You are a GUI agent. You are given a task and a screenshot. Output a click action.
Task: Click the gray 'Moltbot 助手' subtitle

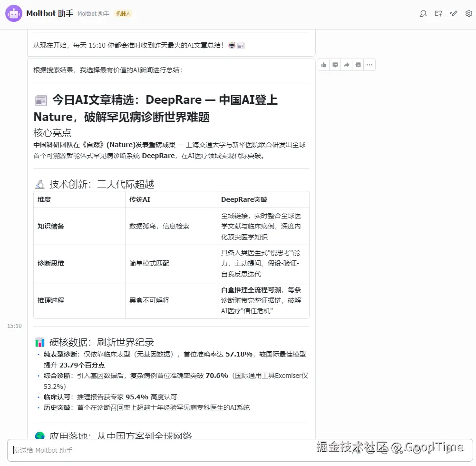tap(94, 14)
